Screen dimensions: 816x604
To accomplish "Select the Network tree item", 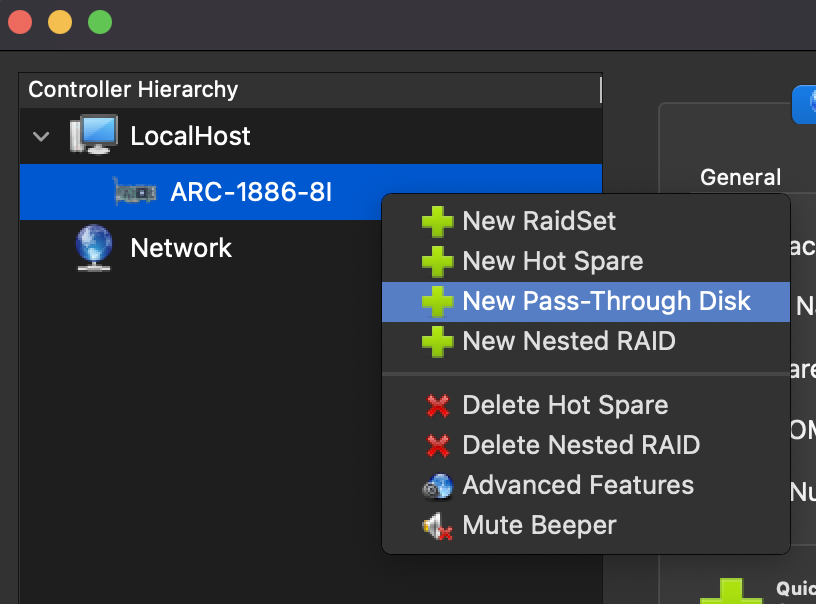I will pyautogui.click(x=181, y=248).
